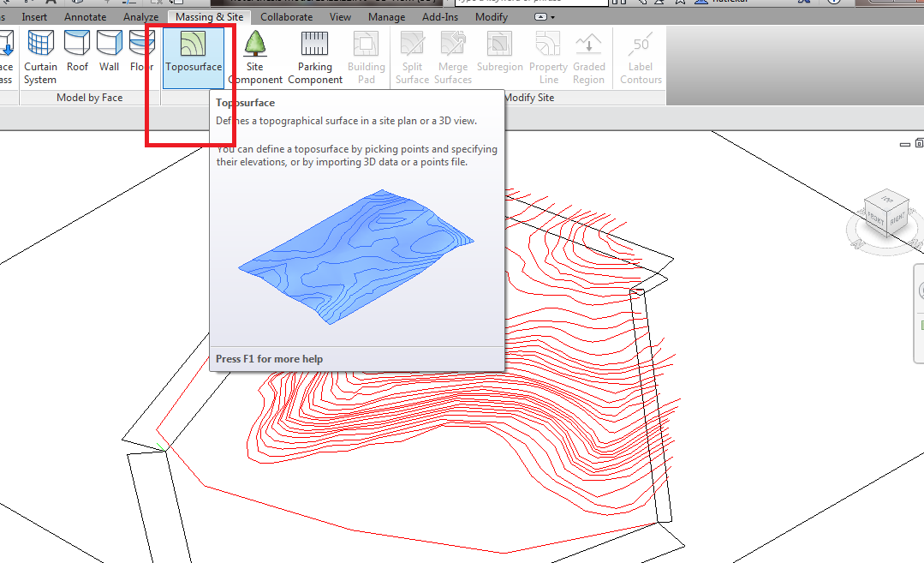Open the Add-Ins ribbon tab
The width and height of the screenshot is (924, 563).
pyautogui.click(x=439, y=16)
